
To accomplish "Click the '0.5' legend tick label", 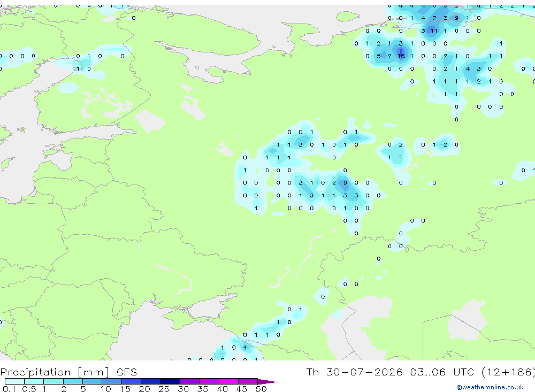I will click(29, 389).
